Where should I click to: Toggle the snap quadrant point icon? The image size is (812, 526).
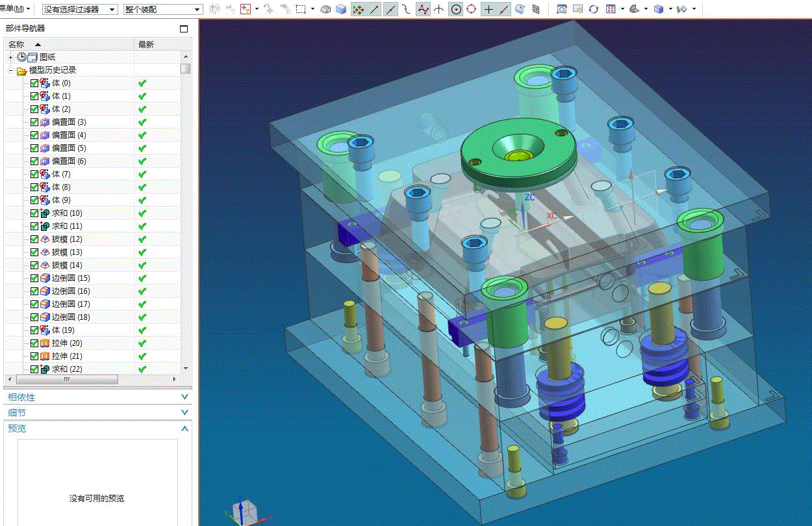point(472,10)
